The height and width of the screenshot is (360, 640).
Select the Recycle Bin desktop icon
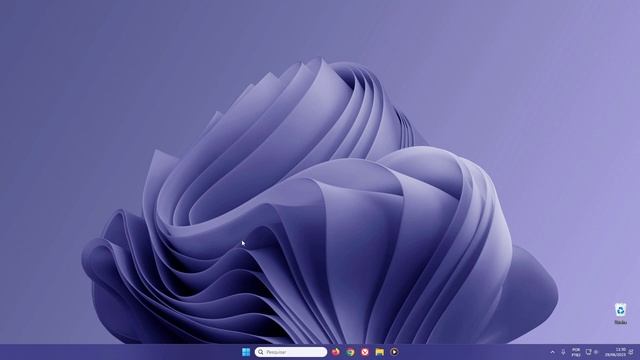tap(620, 313)
